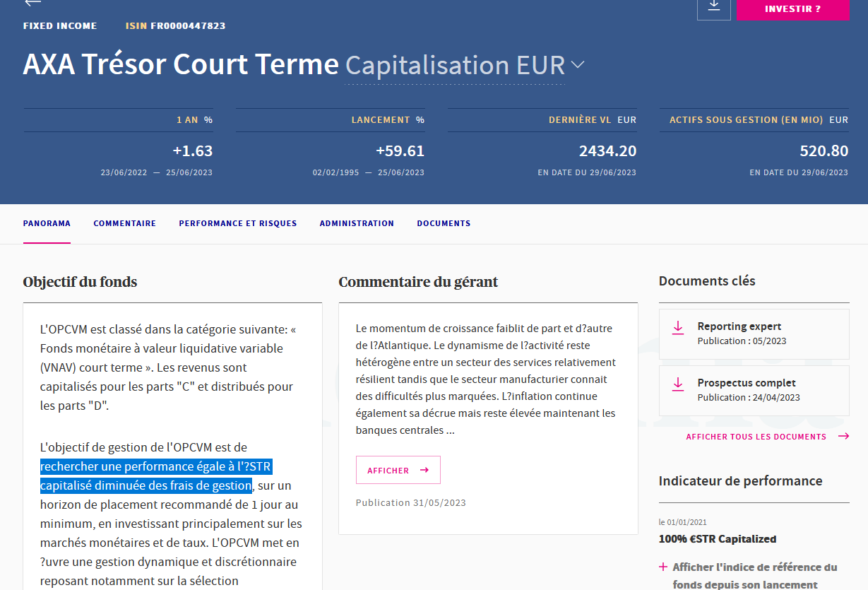Open the DOCUMENTS tab
868x590 pixels.
click(x=444, y=223)
